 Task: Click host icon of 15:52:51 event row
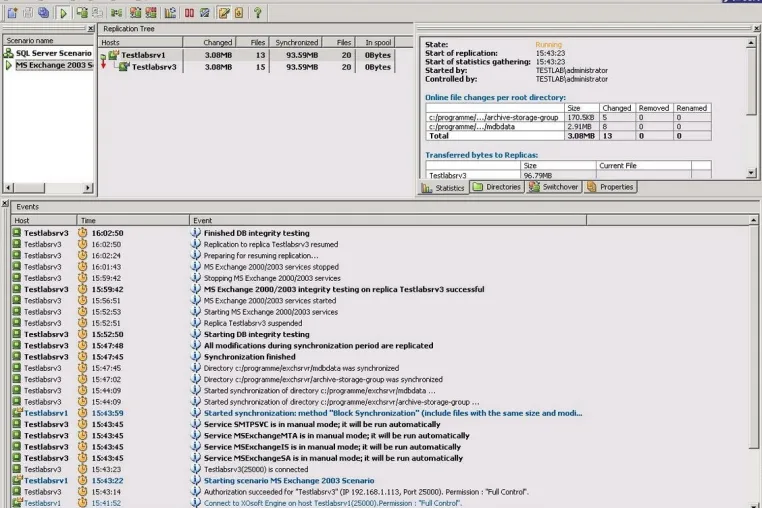[17, 323]
